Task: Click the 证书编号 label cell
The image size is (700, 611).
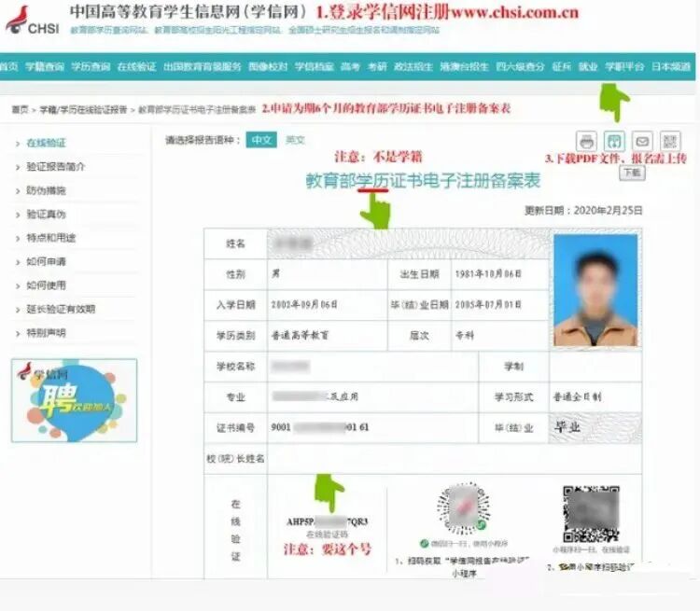Action: 235,427
